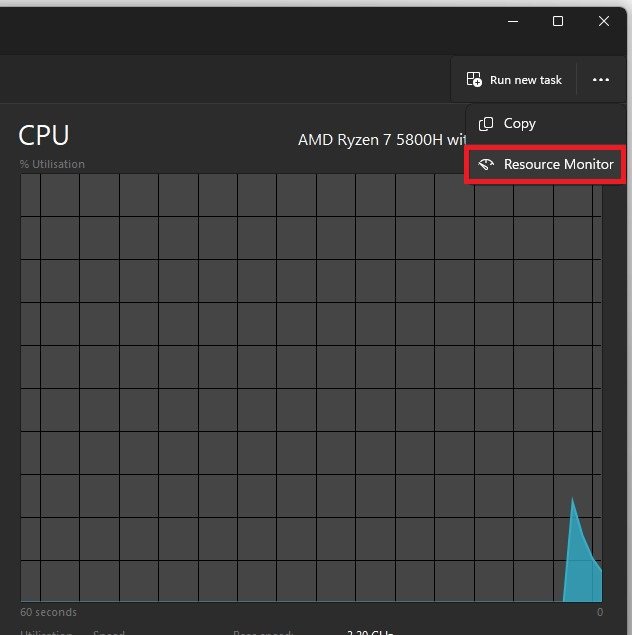The width and height of the screenshot is (632, 635).
Task: Click the CPU heading text
Action: pos(44,136)
